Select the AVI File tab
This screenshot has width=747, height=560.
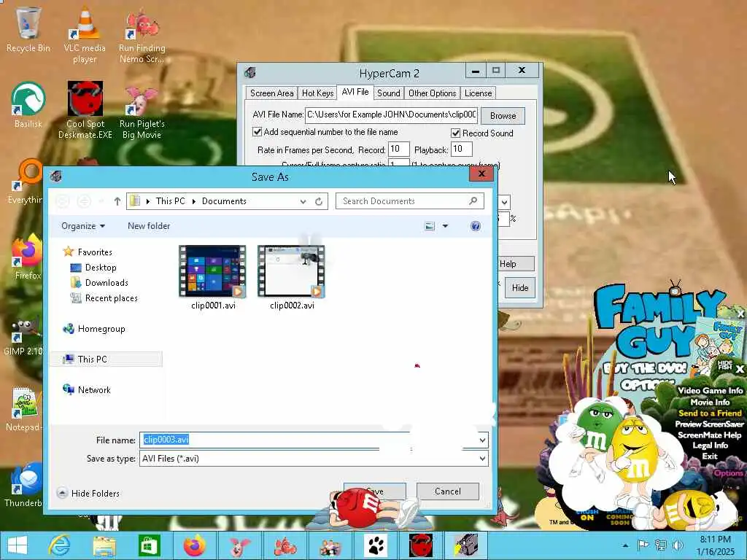355,92
